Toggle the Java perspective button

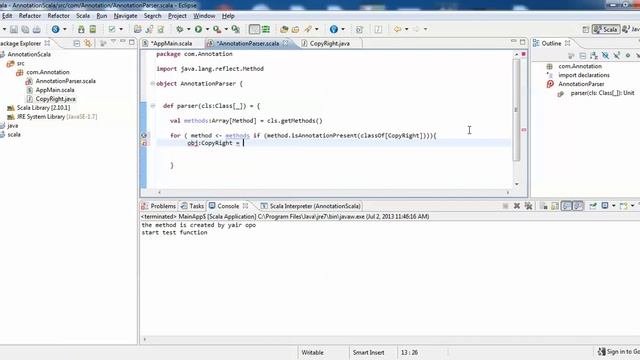point(631,29)
